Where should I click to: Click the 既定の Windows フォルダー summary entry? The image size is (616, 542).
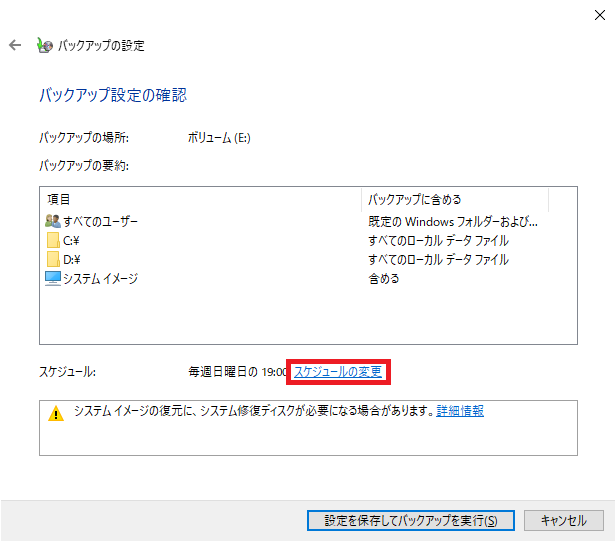point(453,221)
